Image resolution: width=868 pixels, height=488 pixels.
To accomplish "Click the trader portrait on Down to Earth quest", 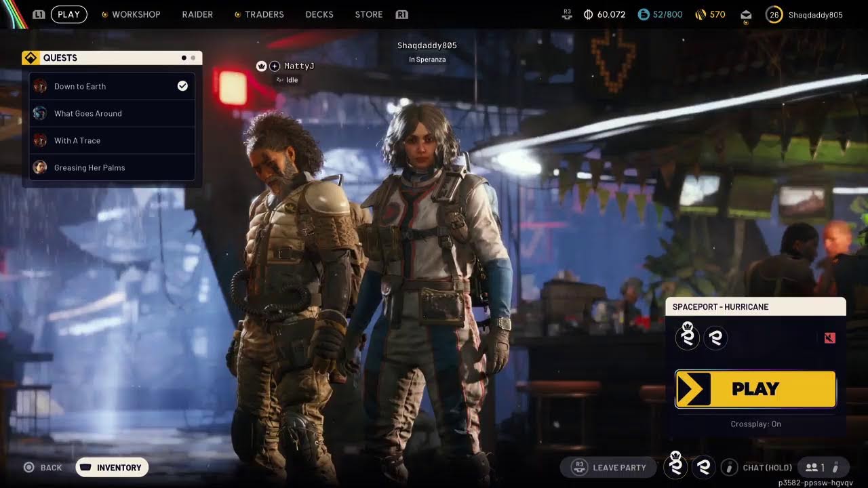I will [x=40, y=86].
